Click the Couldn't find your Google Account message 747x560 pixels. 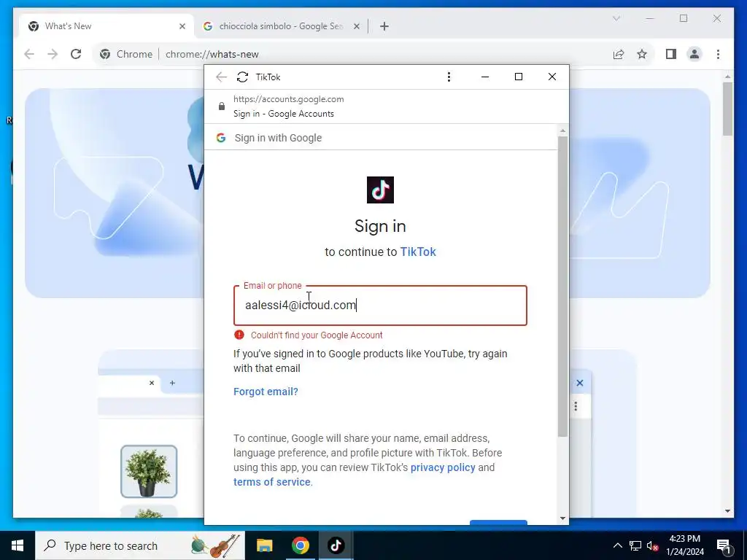317,335
